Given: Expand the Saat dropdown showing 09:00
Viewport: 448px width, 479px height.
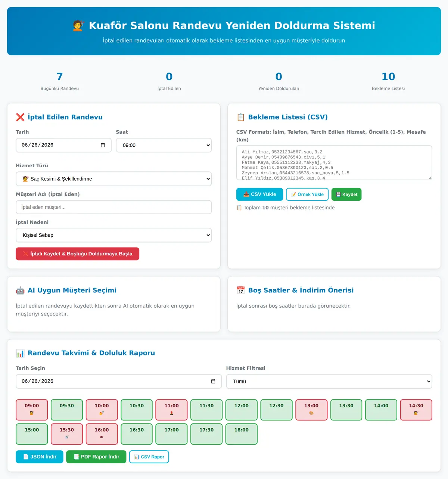Looking at the screenshot, I should (164, 145).
